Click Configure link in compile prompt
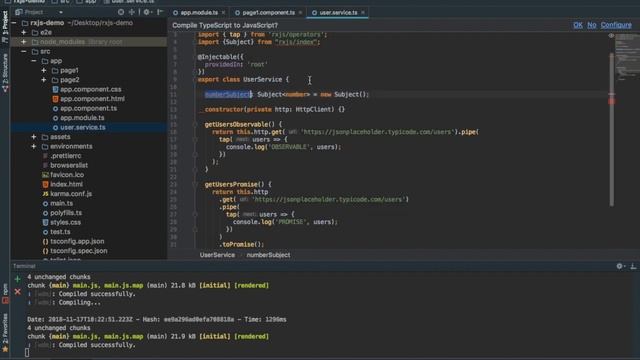The image size is (640, 360). [x=616, y=25]
